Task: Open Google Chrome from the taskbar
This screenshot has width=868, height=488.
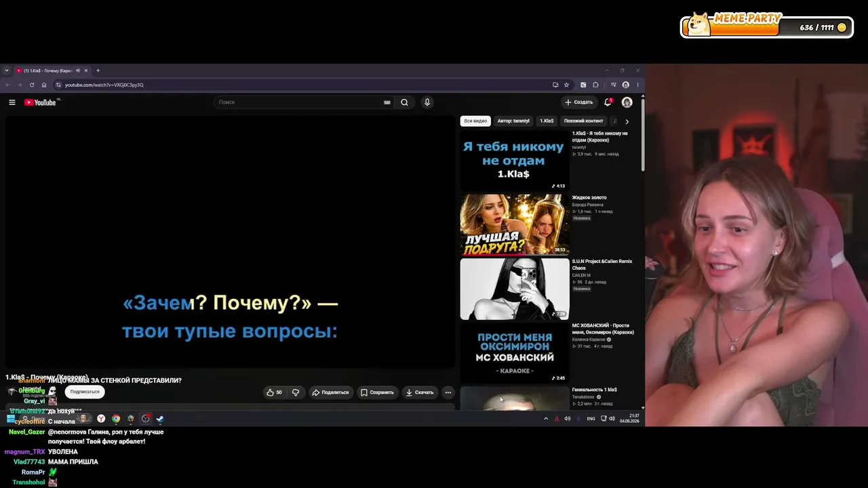Action: [116, 419]
